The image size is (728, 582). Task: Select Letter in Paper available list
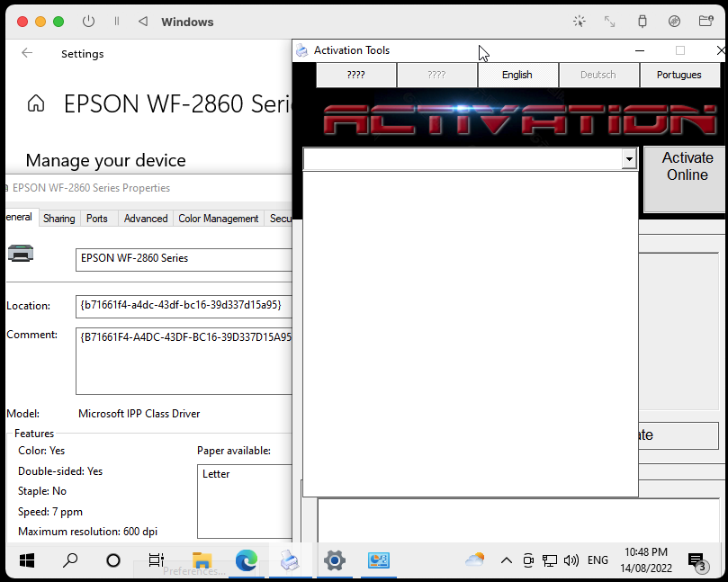[216, 474]
